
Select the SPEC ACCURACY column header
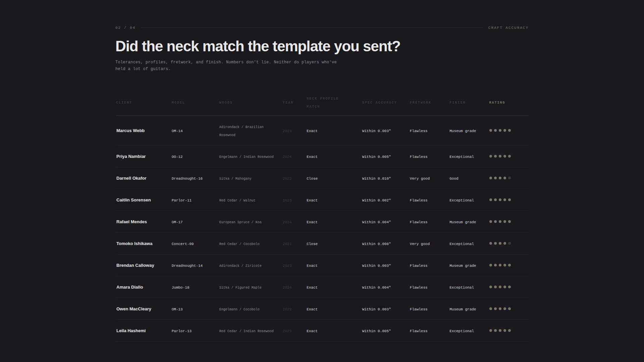click(x=379, y=103)
